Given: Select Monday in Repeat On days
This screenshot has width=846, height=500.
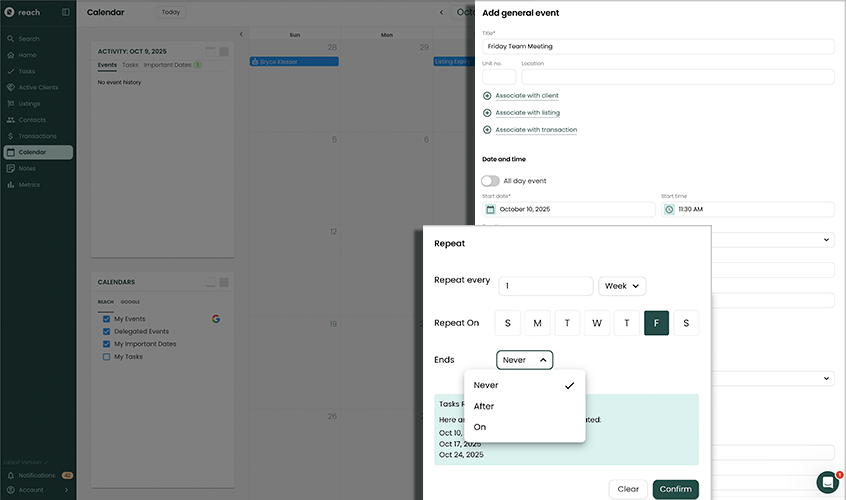Looking at the screenshot, I should point(537,323).
